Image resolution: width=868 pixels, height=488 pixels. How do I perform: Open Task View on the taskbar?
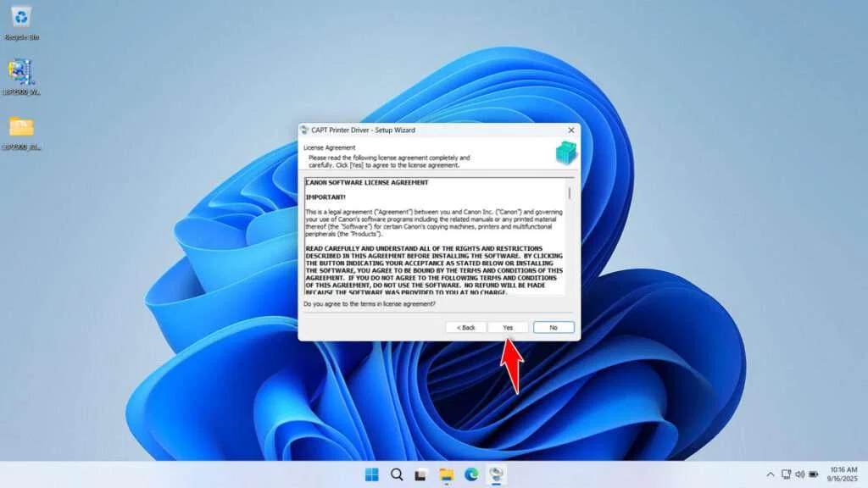pyautogui.click(x=420, y=474)
